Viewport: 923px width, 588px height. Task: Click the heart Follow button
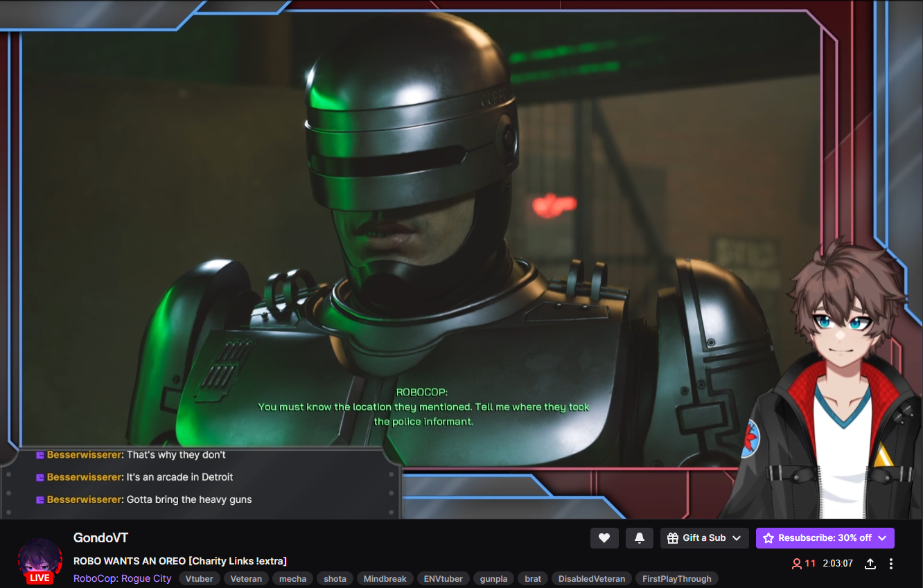(x=604, y=538)
